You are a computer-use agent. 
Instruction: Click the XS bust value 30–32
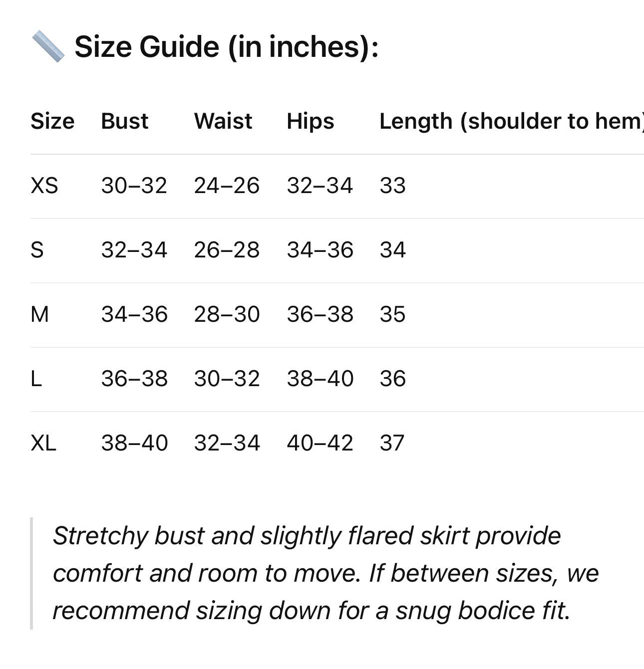coord(134,186)
